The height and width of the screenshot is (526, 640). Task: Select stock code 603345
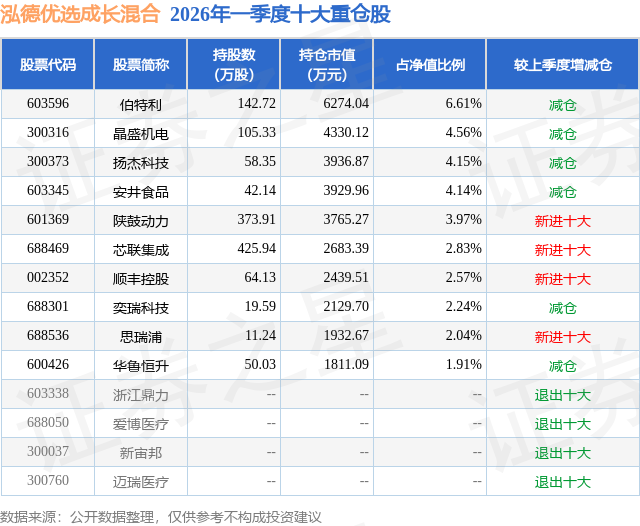48,191
